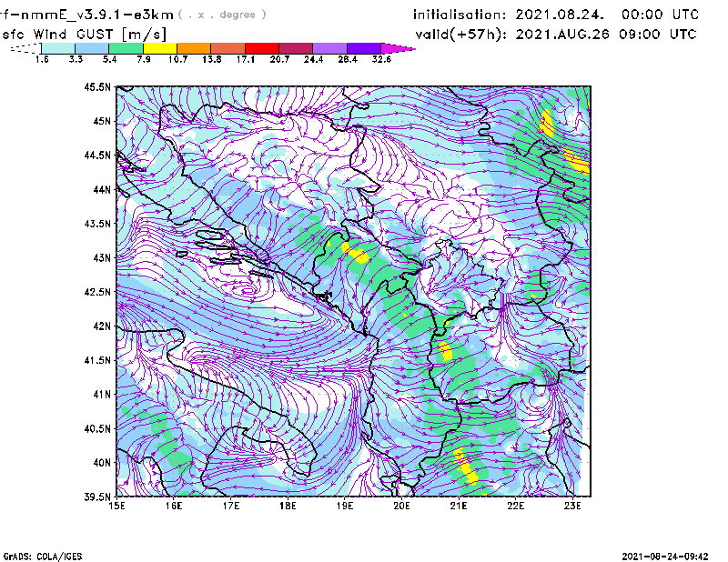This screenshot has height=562, width=728.
Task: Click the light cyan legend swatch
Action: (58, 48)
